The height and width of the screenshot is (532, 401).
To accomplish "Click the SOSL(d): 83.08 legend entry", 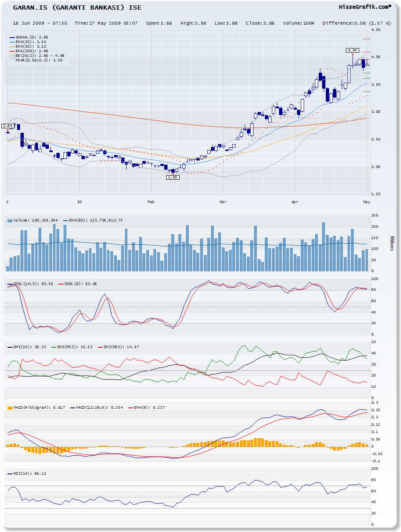I will pos(78,284).
